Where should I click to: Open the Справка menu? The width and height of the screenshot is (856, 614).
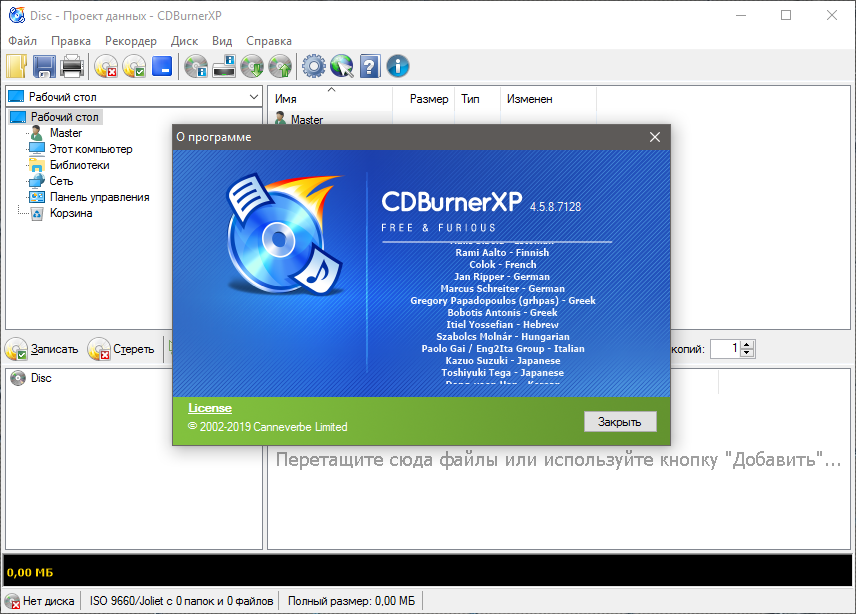point(269,41)
